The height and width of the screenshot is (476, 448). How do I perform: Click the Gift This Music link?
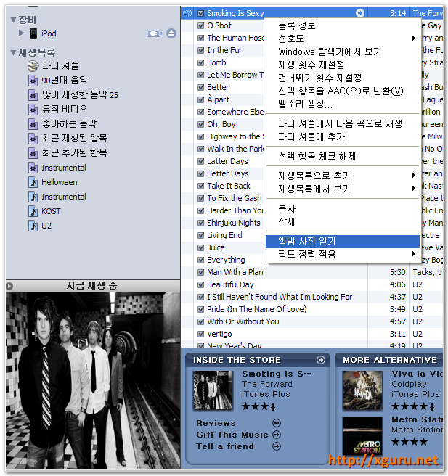232,435
